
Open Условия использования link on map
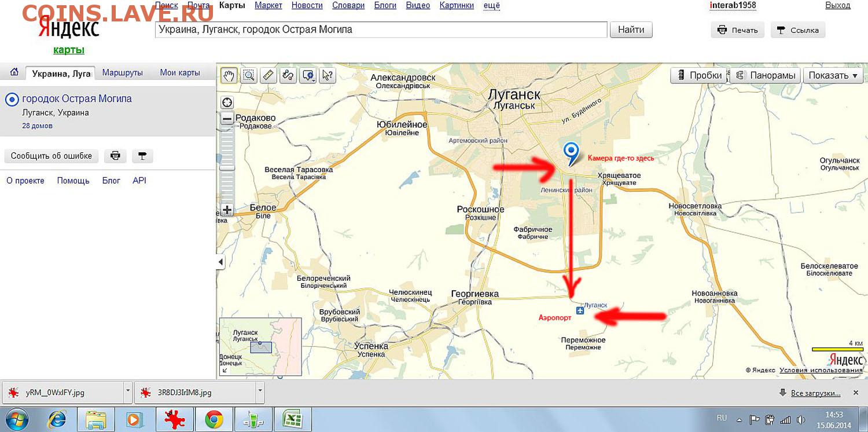[821, 370]
